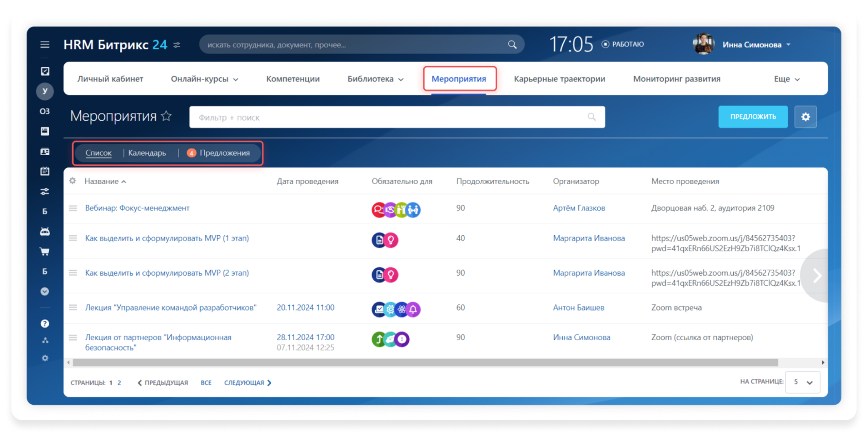Click the robot icon in the sidebar
The height and width of the screenshot is (434, 868).
[x=45, y=231]
